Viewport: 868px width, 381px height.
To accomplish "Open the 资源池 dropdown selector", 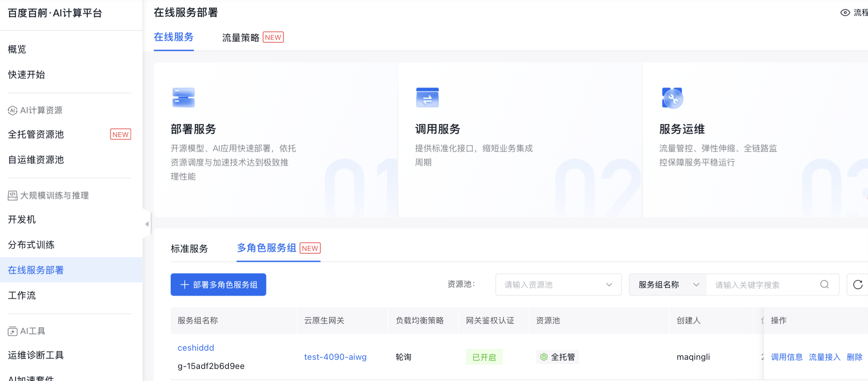I will click(x=558, y=285).
